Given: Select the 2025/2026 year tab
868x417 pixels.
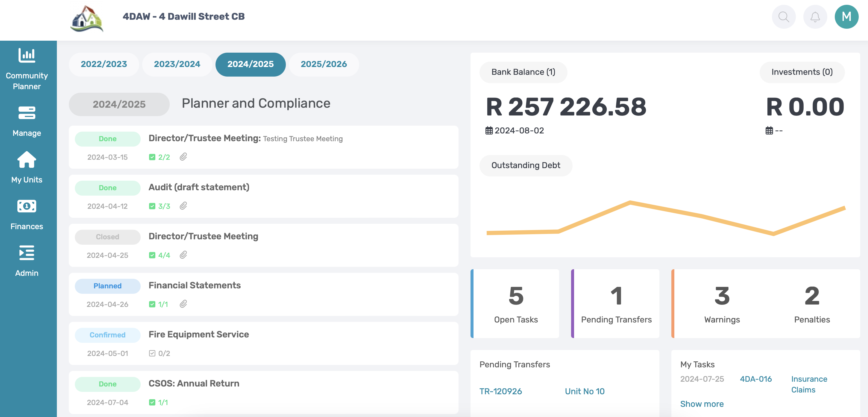Looking at the screenshot, I should coord(324,64).
